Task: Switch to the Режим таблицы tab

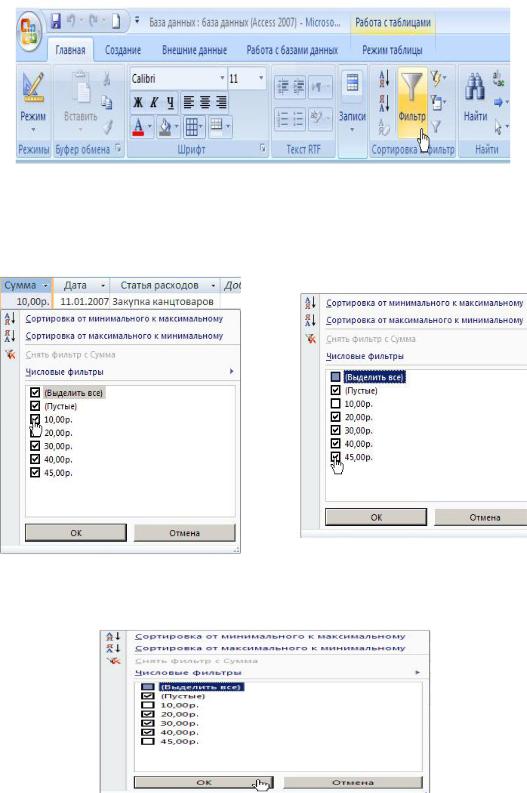Action: [392, 50]
